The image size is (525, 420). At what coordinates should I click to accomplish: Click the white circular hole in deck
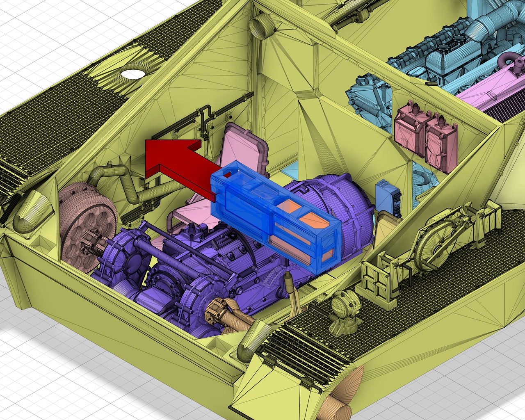(133, 74)
